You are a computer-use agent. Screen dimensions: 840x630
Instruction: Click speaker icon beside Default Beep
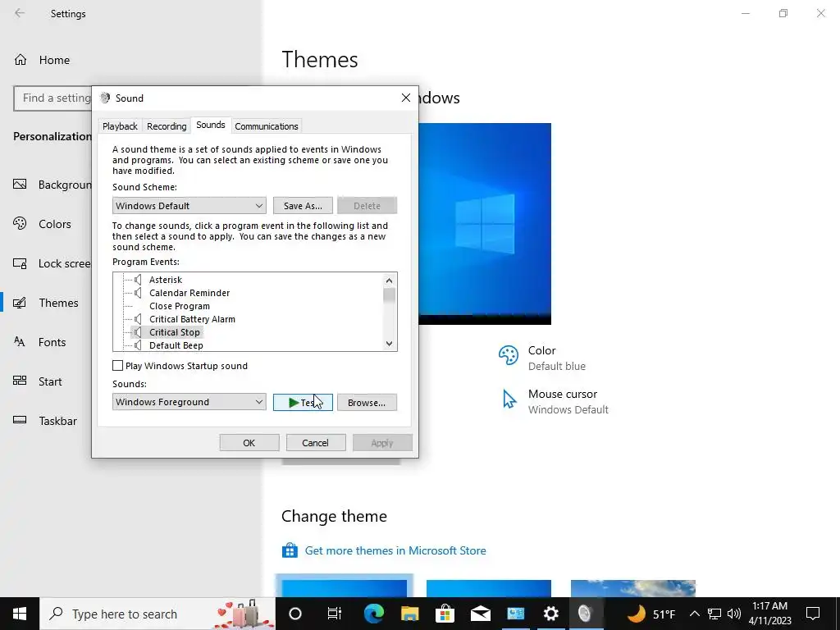point(138,345)
